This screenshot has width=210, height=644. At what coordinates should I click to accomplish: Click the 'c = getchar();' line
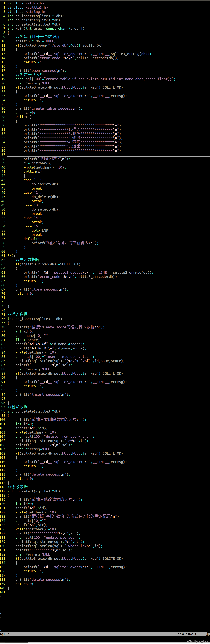tap(38, 163)
